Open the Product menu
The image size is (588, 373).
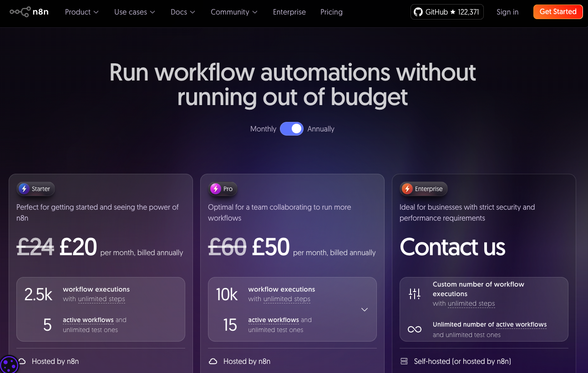point(81,12)
